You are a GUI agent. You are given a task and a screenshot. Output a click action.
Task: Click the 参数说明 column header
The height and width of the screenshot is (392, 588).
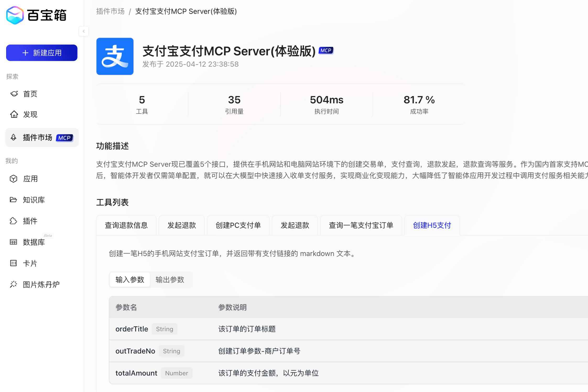pos(232,307)
